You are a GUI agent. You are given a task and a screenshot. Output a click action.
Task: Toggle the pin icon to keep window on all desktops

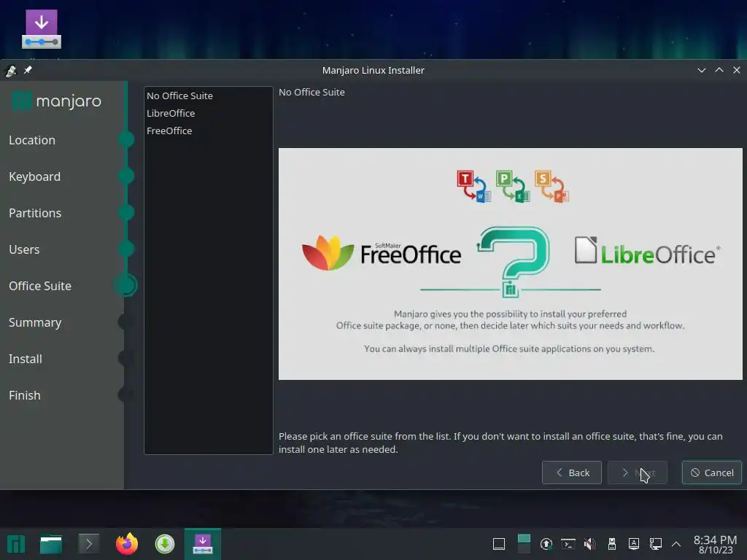tap(28, 70)
